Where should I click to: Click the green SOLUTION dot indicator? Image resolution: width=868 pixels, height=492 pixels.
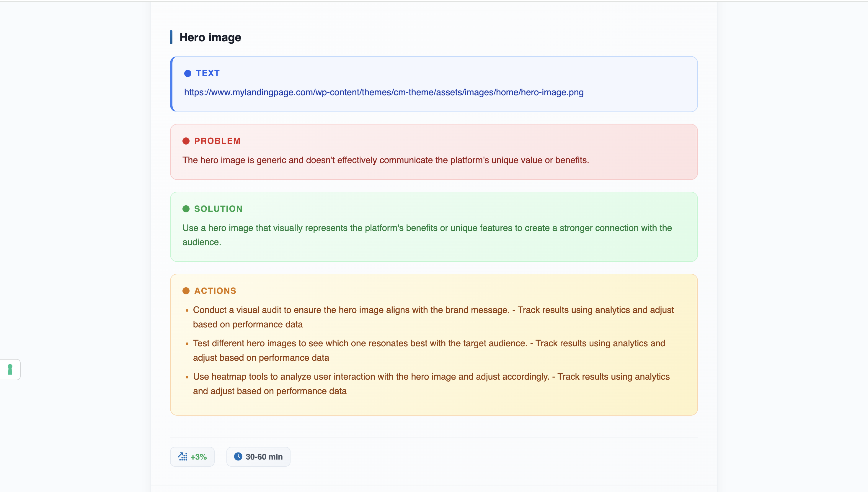pyautogui.click(x=186, y=209)
